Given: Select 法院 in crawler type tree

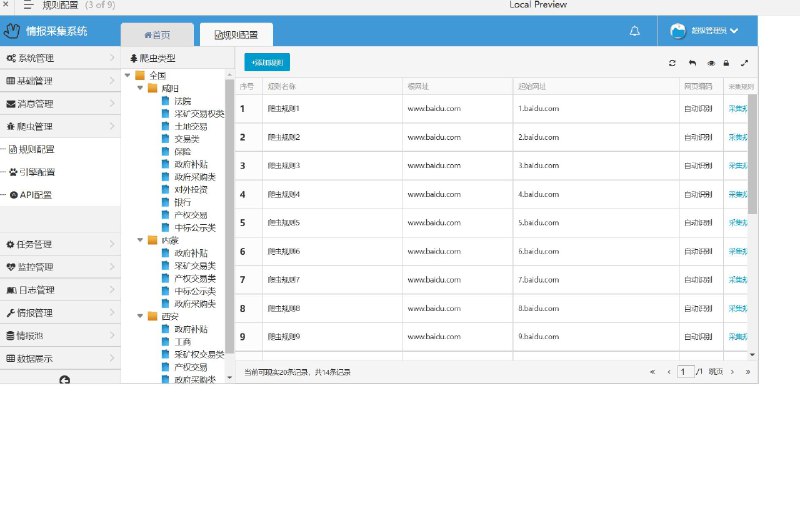Looking at the screenshot, I should tap(183, 101).
